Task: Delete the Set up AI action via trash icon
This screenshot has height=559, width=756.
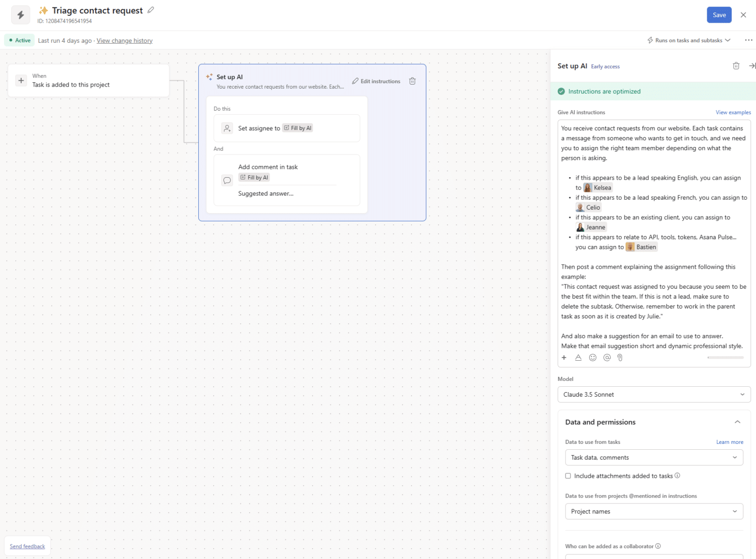Action: pyautogui.click(x=412, y=81)
